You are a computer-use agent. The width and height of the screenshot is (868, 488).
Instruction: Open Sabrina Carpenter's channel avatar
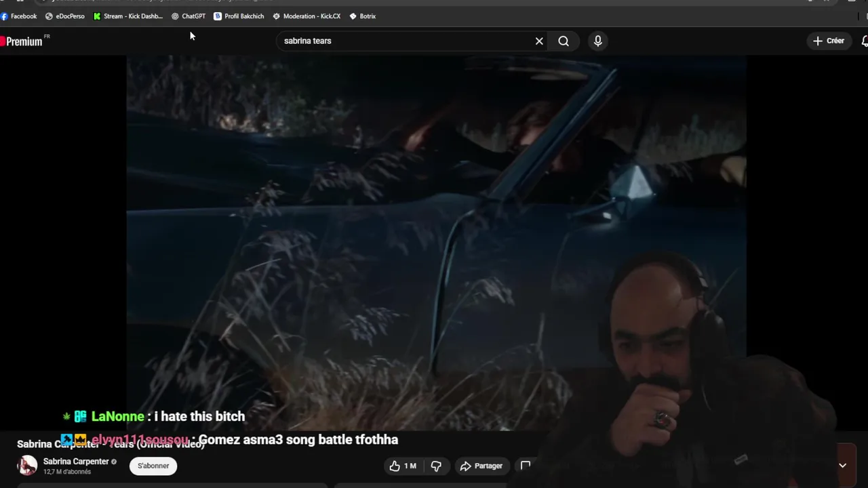click(x=27, y=466)
